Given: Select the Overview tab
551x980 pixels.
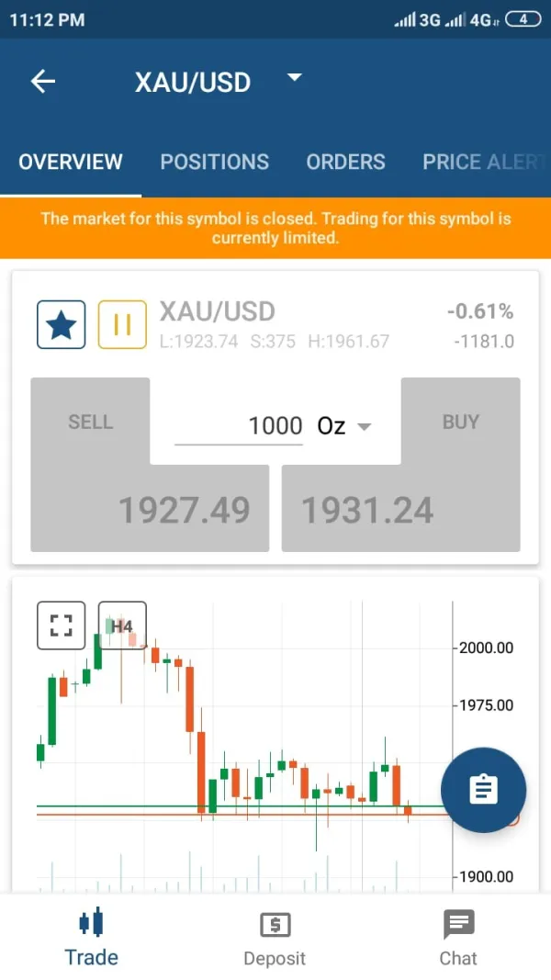Looking at the screenshot, I should pyautogui.click(x=71, y=162).
